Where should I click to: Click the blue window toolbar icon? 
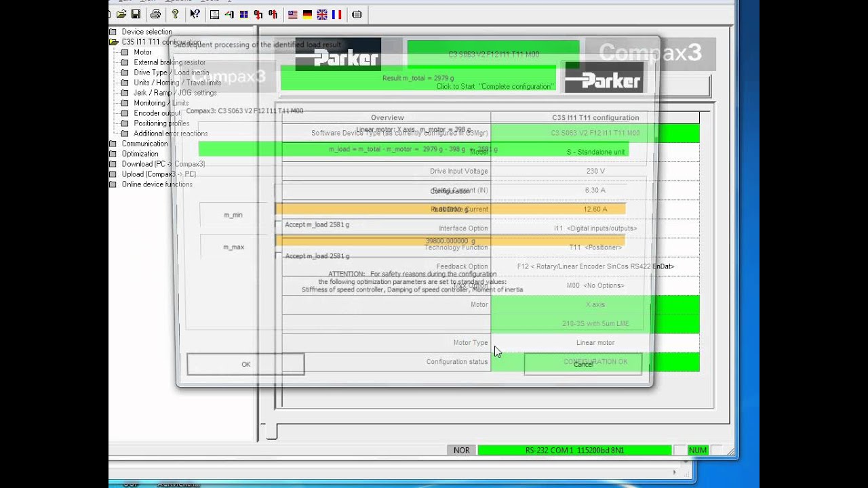coord(243,14)
